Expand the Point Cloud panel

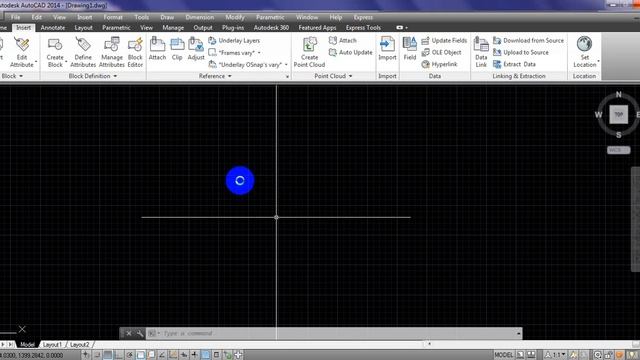(333, 76)
